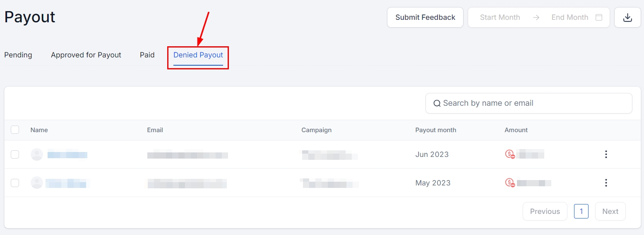The width and height of the screenshot is (644, 235).
Task: Click the calendar icon in date range
Action: click(598, 17)
